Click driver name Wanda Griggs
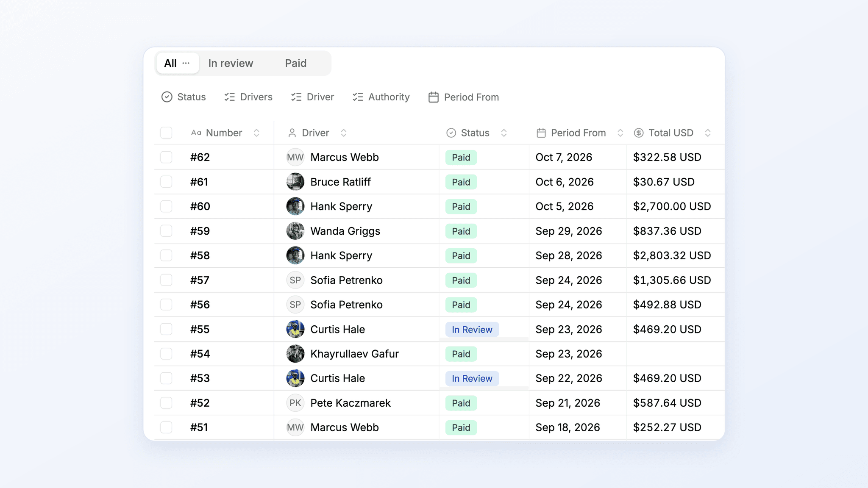 [345, 231]
